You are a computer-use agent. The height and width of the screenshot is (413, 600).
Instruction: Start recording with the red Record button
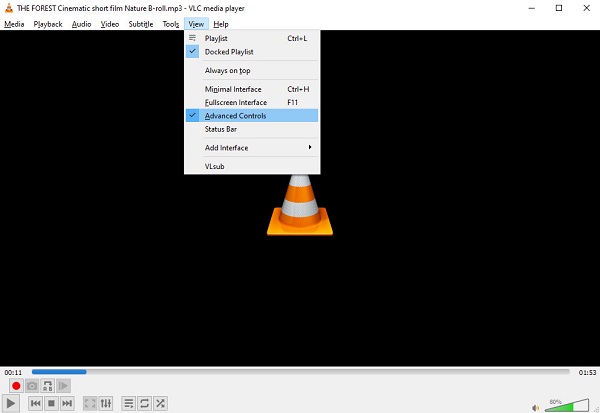point(16,386)
